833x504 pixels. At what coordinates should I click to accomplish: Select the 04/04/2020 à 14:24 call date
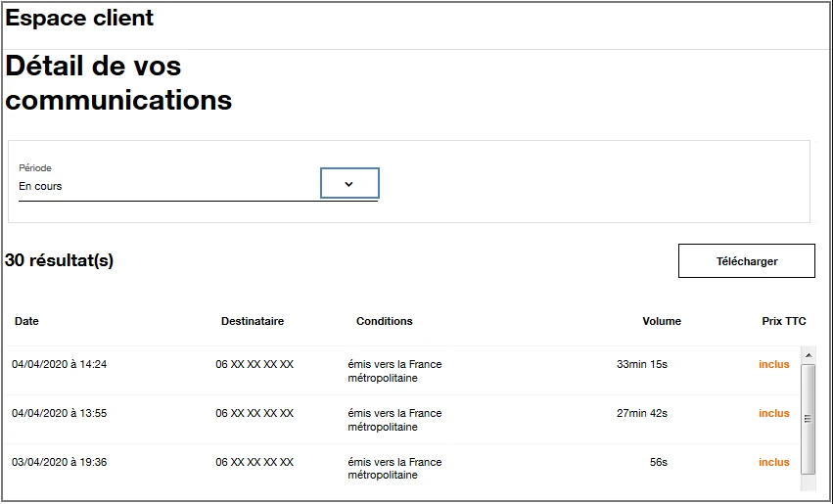pos(60,364)
